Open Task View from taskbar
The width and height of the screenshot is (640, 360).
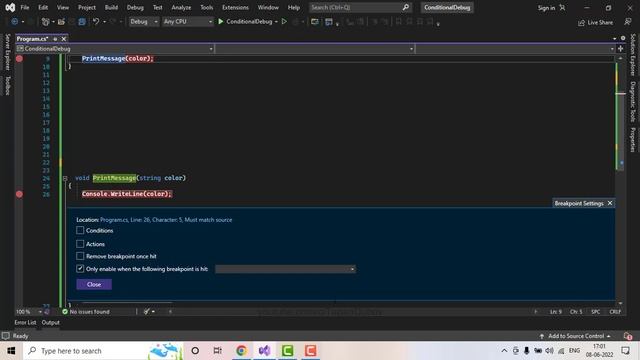[x=218, y=351]
